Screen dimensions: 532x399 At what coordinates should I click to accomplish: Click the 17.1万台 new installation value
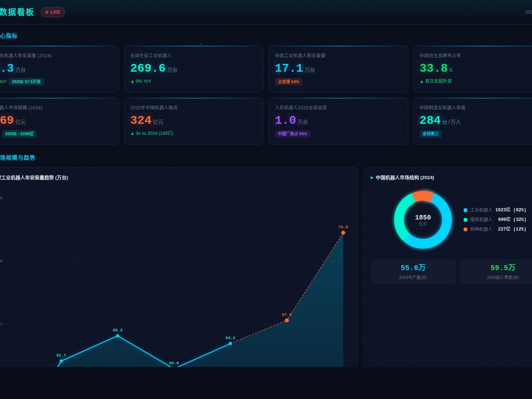295,68
